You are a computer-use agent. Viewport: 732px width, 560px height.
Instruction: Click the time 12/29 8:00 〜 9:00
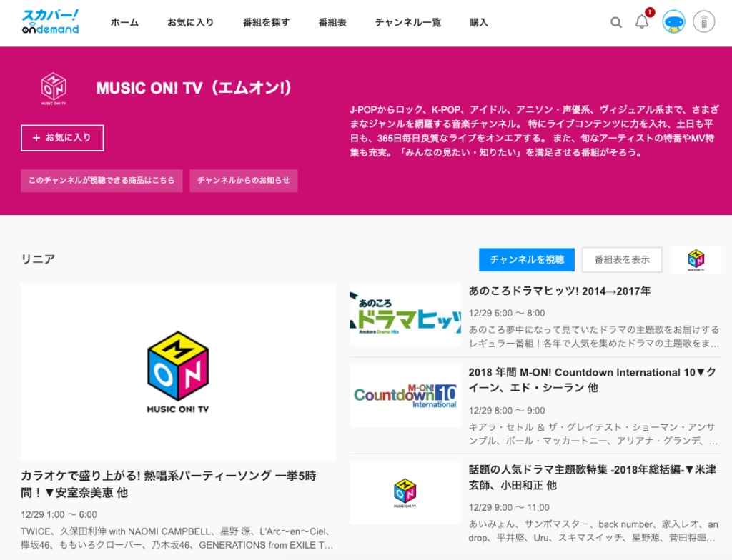coord(507,411)
